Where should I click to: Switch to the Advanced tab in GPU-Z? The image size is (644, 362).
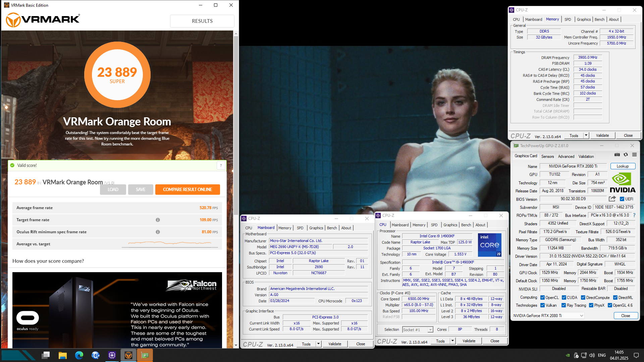(x=566, y=157)
